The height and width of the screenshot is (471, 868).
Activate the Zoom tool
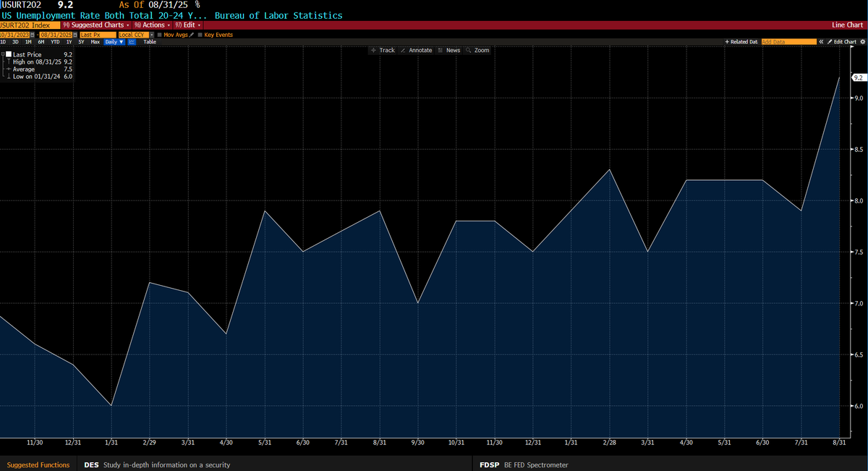tap(478, 50)
